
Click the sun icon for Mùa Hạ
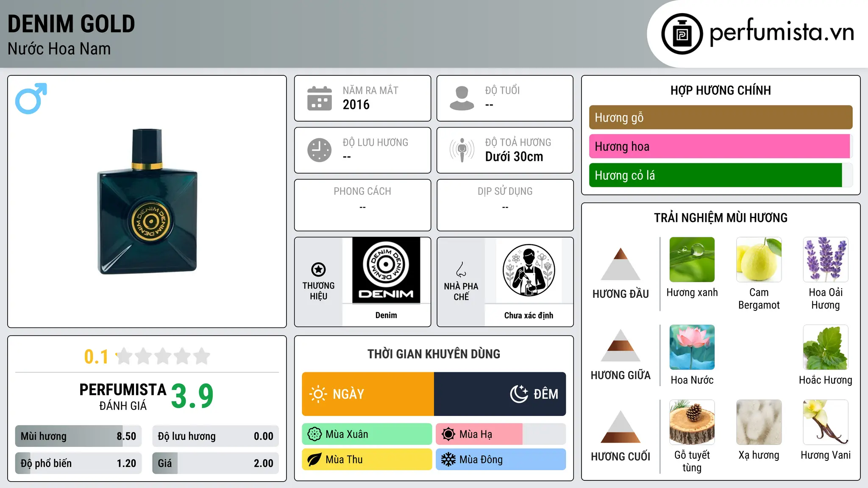click(448, 434)
